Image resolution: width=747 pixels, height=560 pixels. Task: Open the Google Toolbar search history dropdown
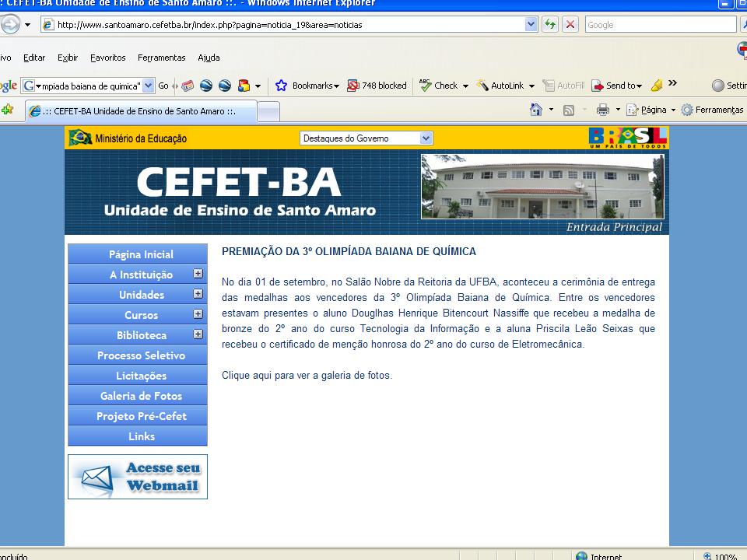coord(149,86)
